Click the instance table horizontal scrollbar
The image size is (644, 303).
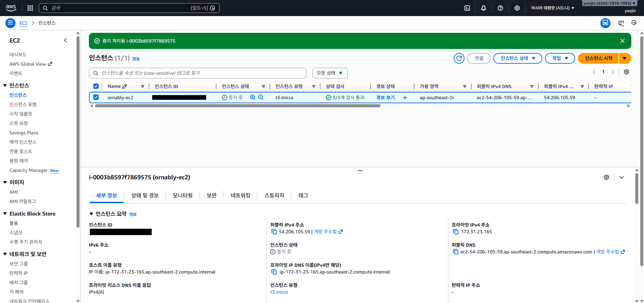(238, 106)
